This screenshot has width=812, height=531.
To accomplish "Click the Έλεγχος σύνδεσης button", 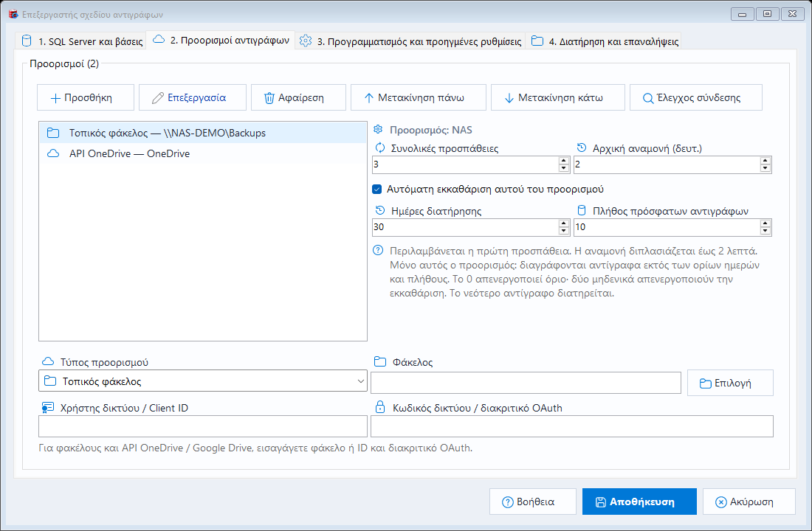I will (696, 98).
